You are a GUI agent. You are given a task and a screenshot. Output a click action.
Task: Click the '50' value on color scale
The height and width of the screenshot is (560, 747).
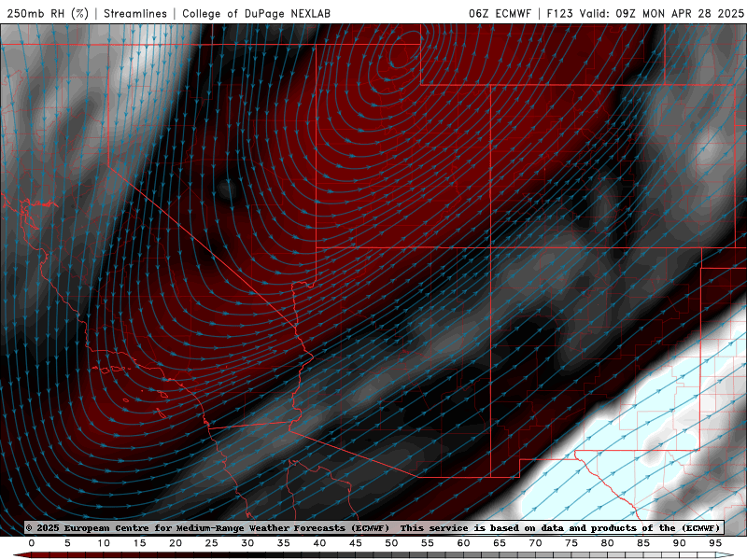391,543
